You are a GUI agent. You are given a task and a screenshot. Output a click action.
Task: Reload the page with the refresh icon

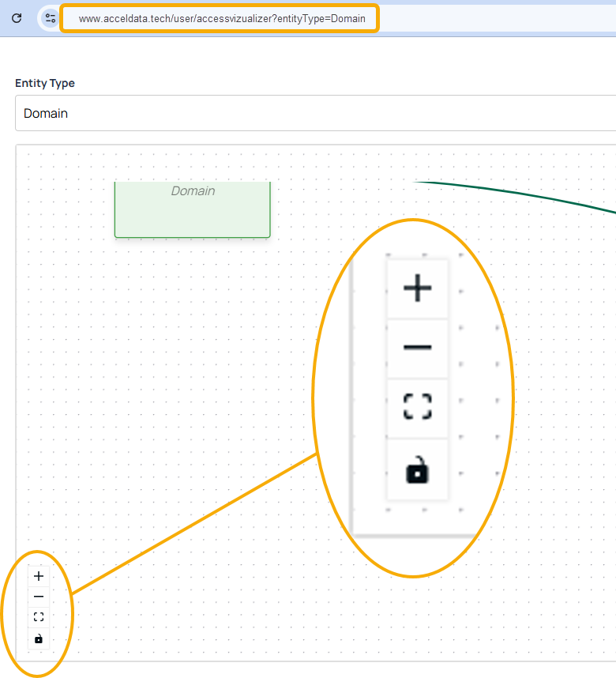17,18
